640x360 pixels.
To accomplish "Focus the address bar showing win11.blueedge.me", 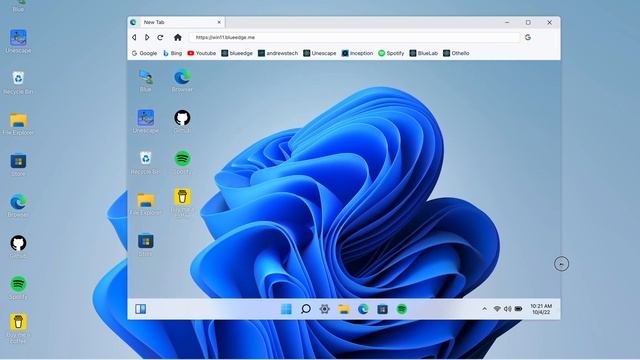I will click(354, 37).
